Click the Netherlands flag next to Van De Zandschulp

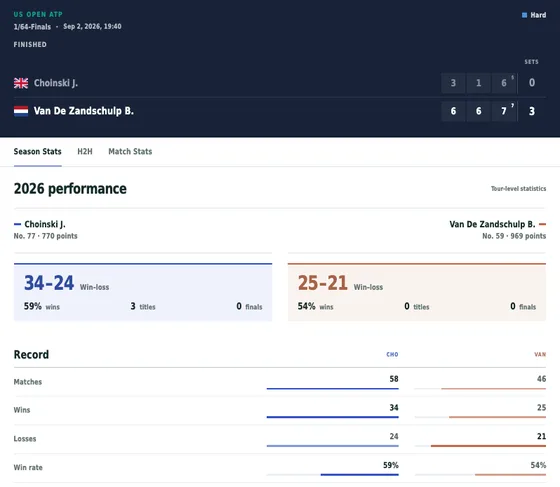[x=21, y=111]
